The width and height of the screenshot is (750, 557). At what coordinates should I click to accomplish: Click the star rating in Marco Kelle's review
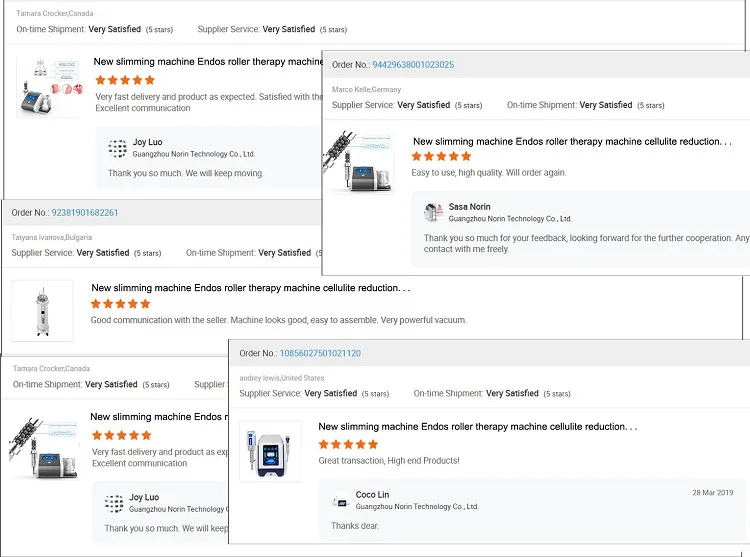(x=441, y=157)
